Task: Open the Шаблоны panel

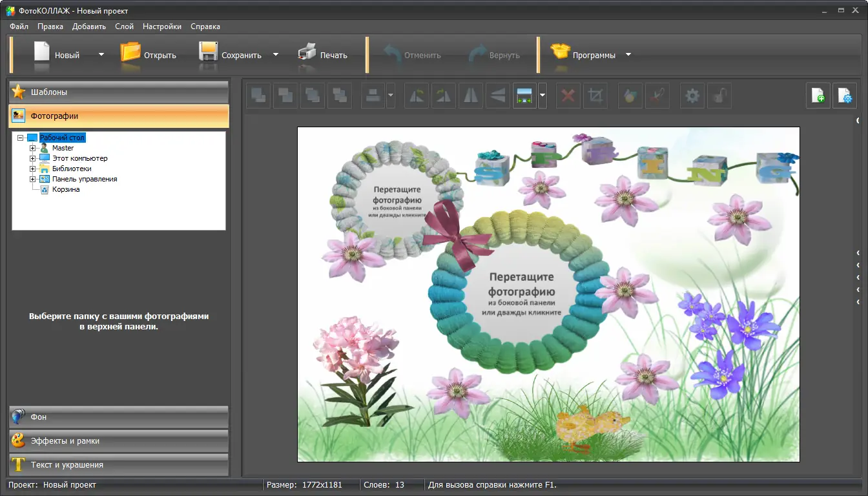Action: coord(119,92)
